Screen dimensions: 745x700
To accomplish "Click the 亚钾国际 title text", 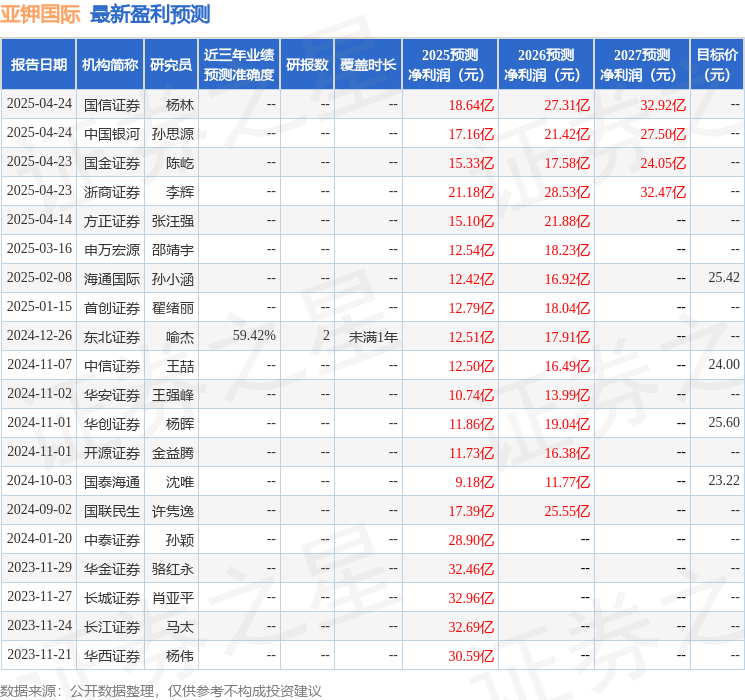I will coord(40,14).
